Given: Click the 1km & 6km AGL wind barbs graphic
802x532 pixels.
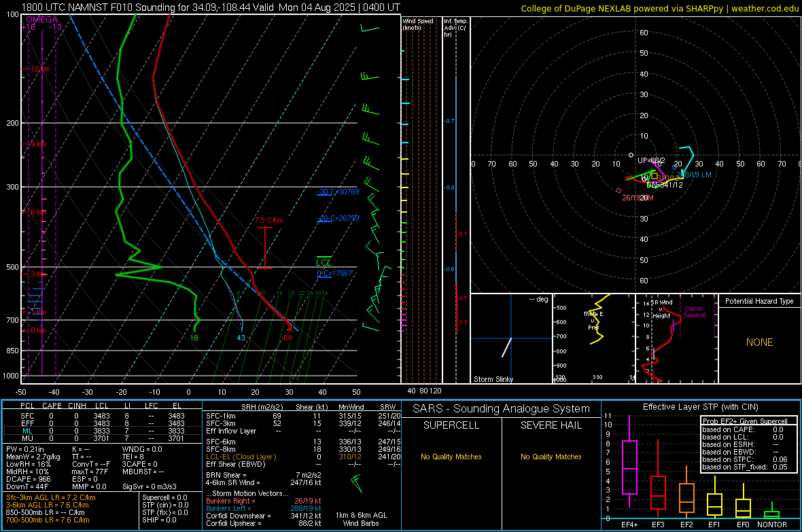Looking at the screenshot, I should coord(356,483).
